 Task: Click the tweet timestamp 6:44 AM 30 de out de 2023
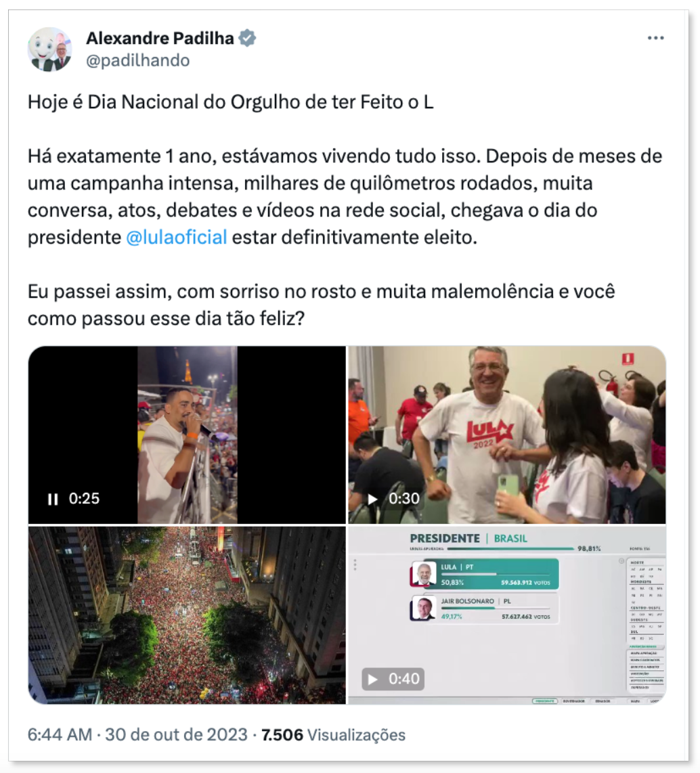click(x=137, y=734)
